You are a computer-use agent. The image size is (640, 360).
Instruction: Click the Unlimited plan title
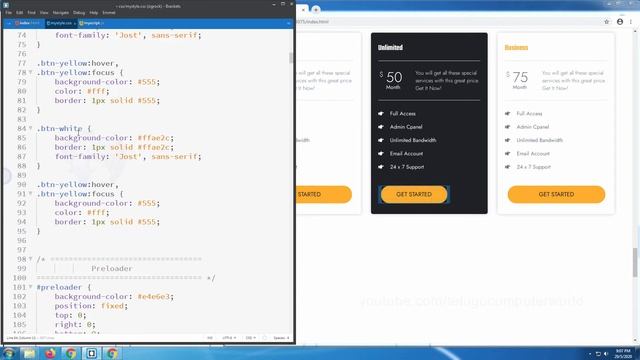tap(390, 47)
